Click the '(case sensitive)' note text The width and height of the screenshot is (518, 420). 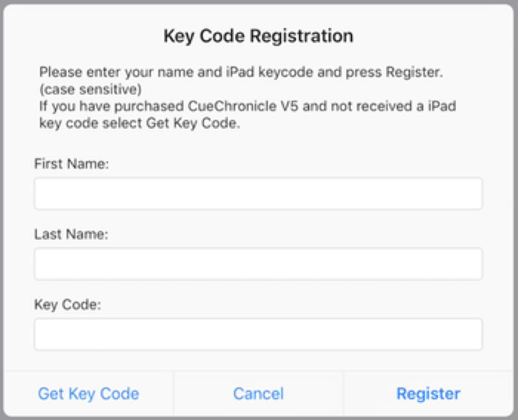(x=90, y=89)
